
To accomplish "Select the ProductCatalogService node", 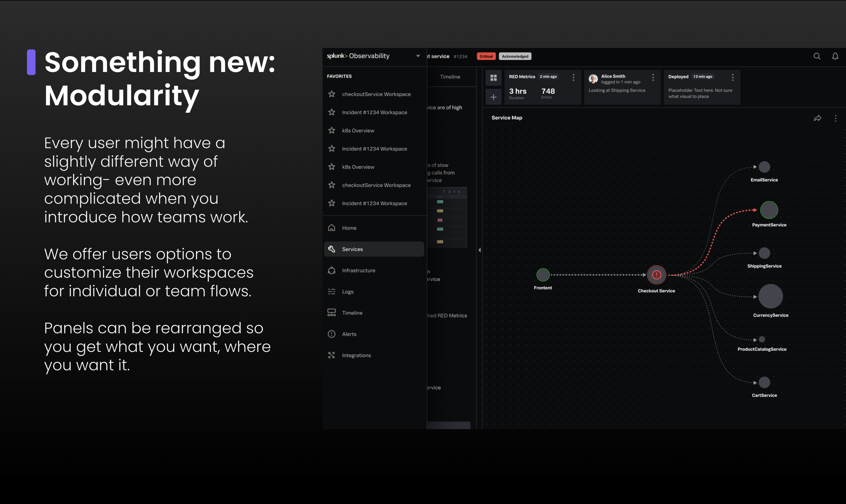I will point(762,339).
